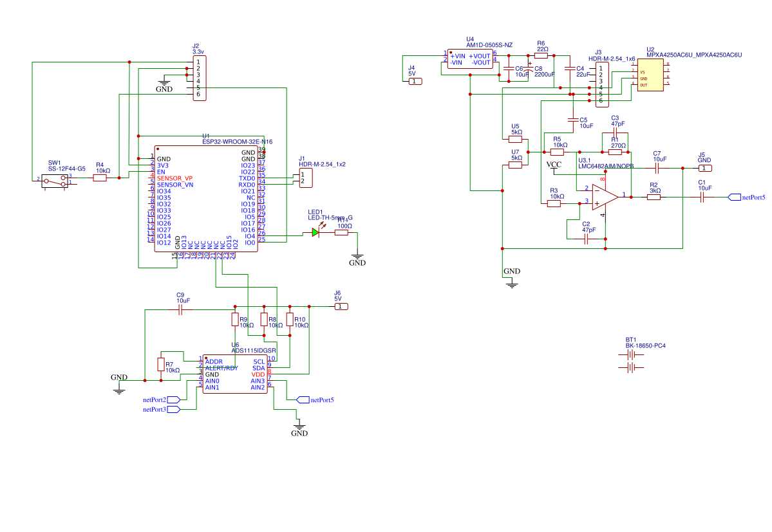Click the +VOUT pin label on U4

pos(480,56)
